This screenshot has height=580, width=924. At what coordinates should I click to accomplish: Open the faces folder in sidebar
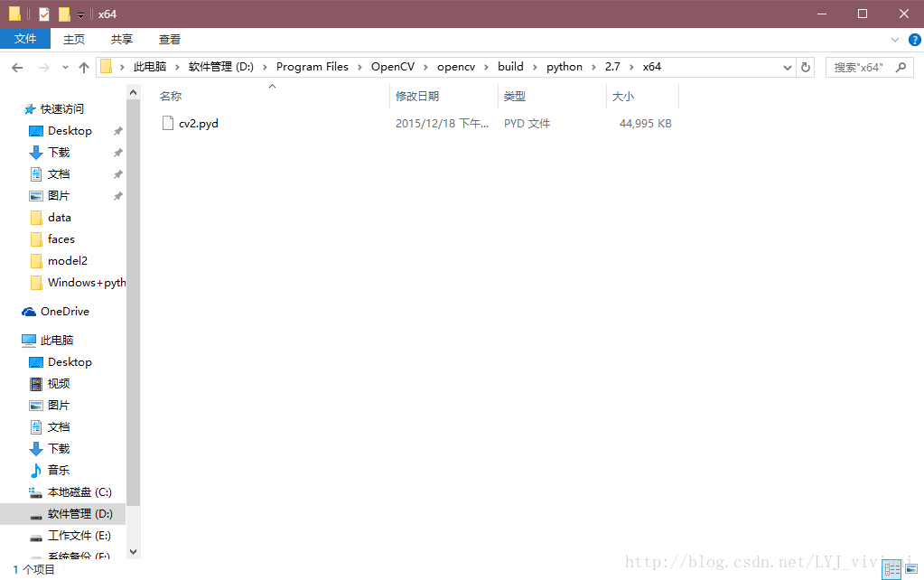[61, 239]
